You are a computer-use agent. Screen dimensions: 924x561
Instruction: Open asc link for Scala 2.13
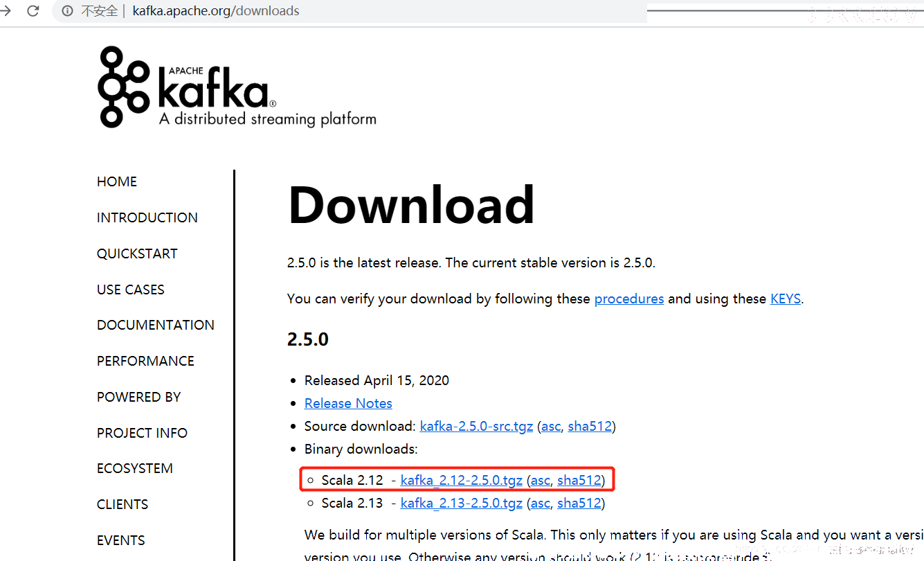tap(541, 503)
